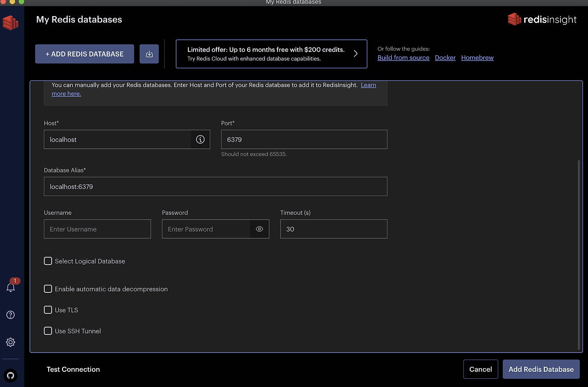Click Test Connection
This screenshot has width=588, height=387.
[73, 369]
